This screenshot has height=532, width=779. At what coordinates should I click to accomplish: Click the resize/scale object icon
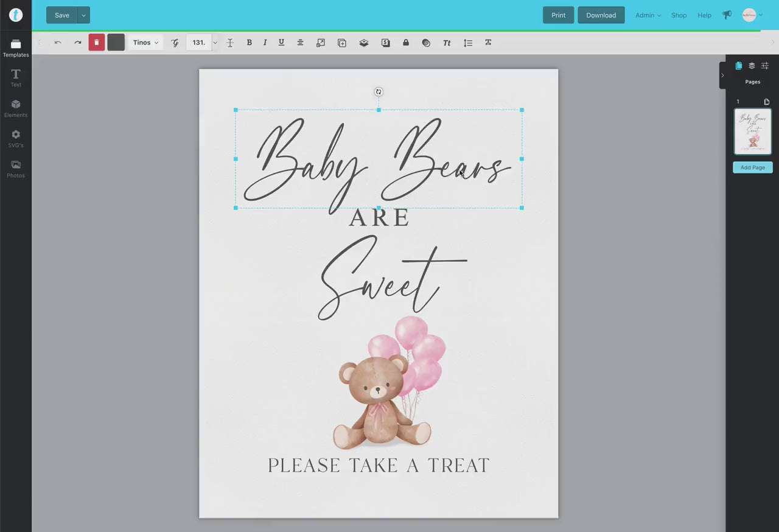pyautogui.click(x=321, y=43)
